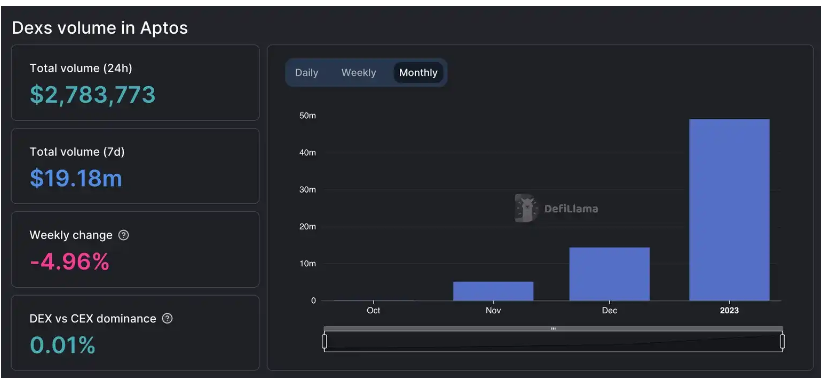Click the $19.18m 7d volume figure

[76, 178]
